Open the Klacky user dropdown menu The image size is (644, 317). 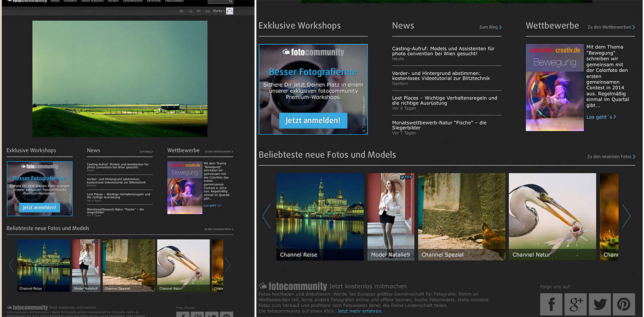pyautogui.click(x=219, y=11)
